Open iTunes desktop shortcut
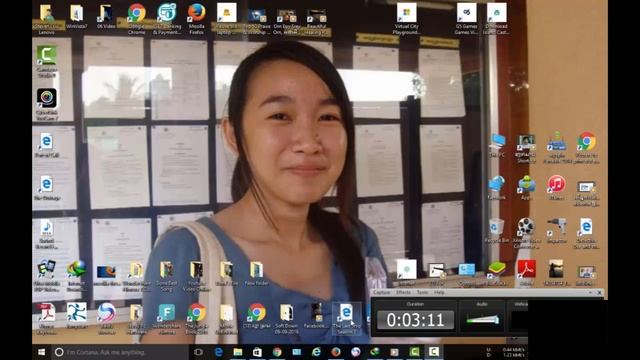Screen dimensions: 640x360 (556, 187)
